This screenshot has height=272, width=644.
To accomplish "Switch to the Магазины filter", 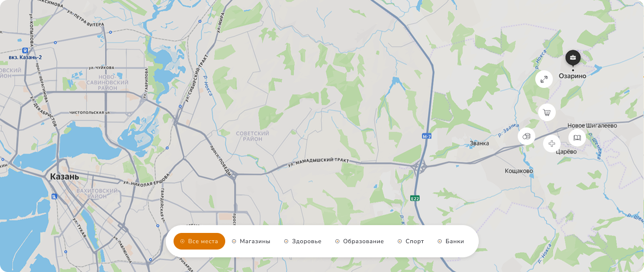I will click(251, 241).
